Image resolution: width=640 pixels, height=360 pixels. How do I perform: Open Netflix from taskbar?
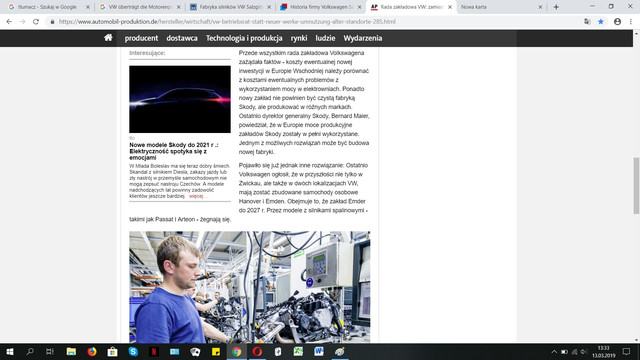154,351
